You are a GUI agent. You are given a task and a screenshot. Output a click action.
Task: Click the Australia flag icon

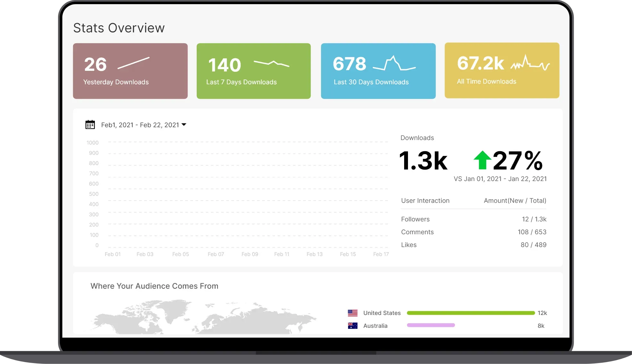[x=353, y=326]
